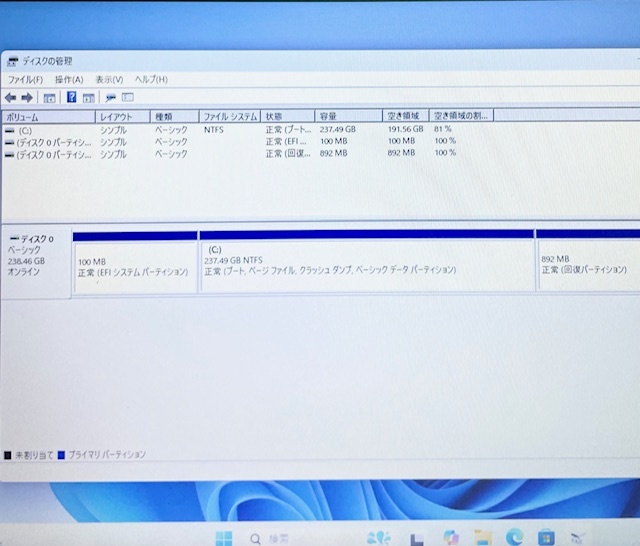Screen dimensions: 640x546
Task: Sort by 空き領域の割... column header
Action: point(462,116)
